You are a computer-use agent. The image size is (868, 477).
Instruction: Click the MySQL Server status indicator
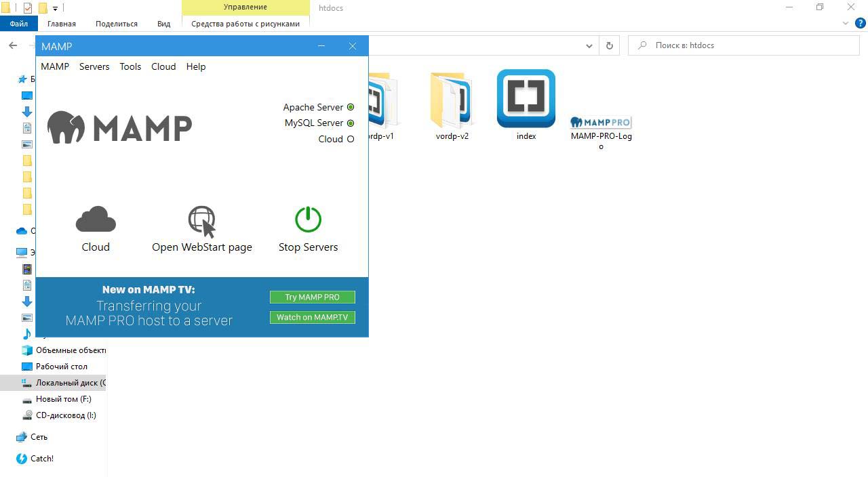(x=351, y=123)
